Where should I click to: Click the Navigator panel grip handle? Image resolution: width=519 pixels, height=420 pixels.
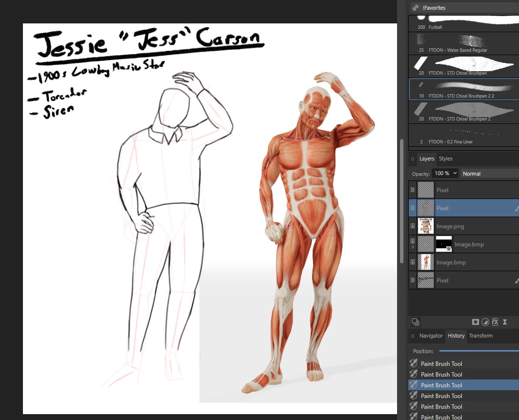pyautogui.click(x=413, y=336)
